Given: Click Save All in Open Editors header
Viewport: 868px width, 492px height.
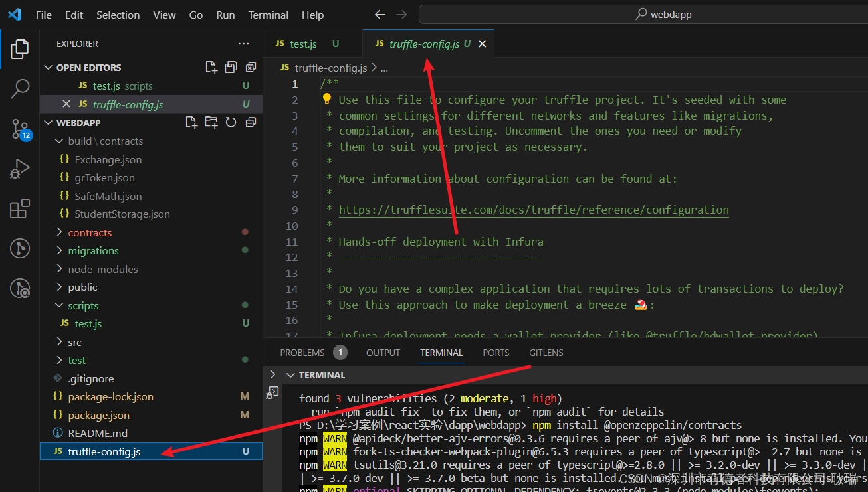Looking at the screenshot, I should pyautogui.click(x=231, y=67).
